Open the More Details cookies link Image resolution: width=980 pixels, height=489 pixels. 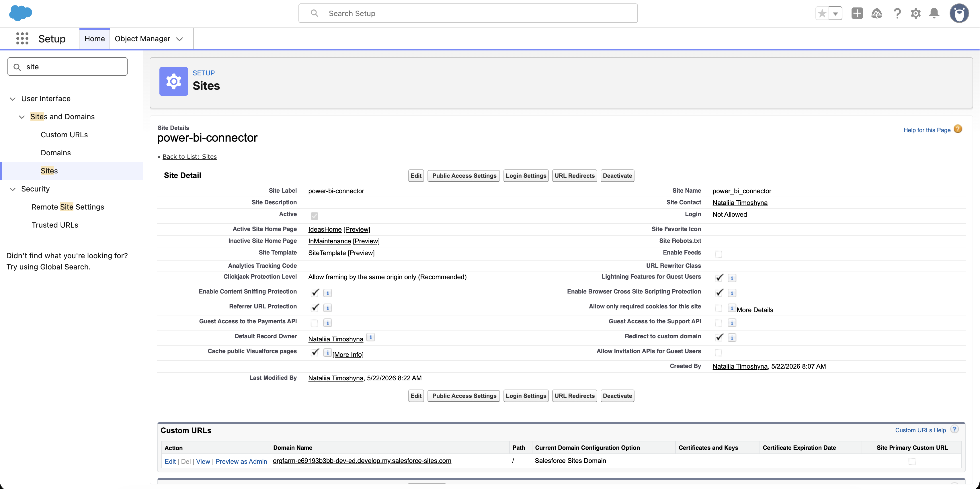(755, 310)
